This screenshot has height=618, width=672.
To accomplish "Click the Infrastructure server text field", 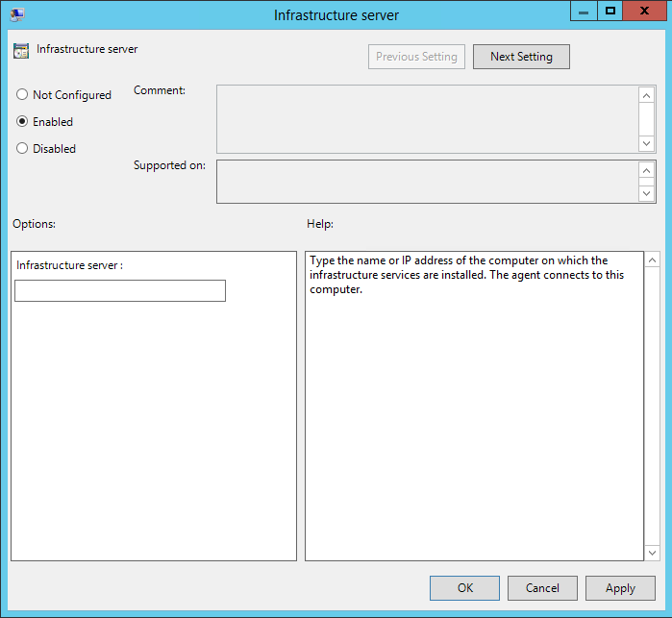I will (x=120, y=291).
